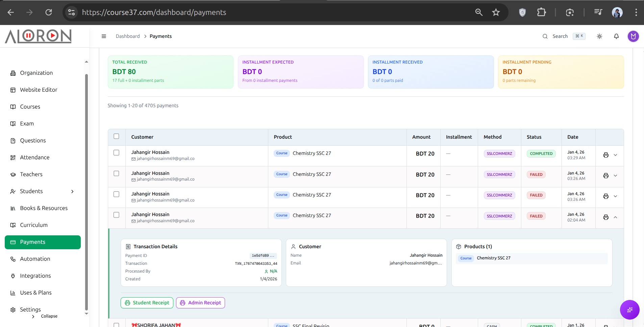Image resolution: width=644 pixels, height=327 pixels.
Task: Expand the Students submenu arrow
Action: 72,191
